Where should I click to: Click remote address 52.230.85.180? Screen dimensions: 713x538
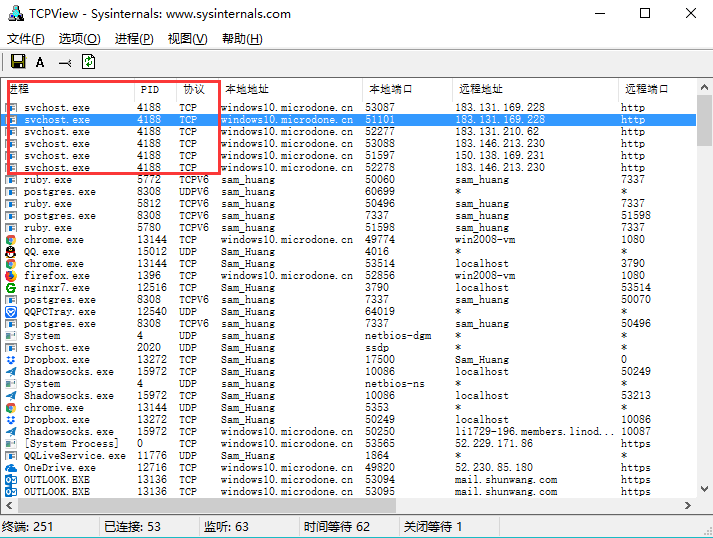[494, 468]
